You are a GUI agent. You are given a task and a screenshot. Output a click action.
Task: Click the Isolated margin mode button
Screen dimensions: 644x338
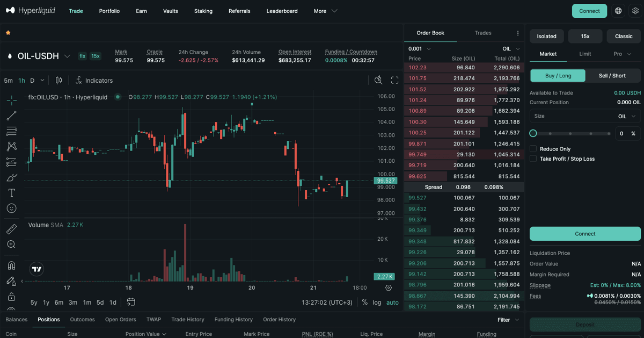547,36
